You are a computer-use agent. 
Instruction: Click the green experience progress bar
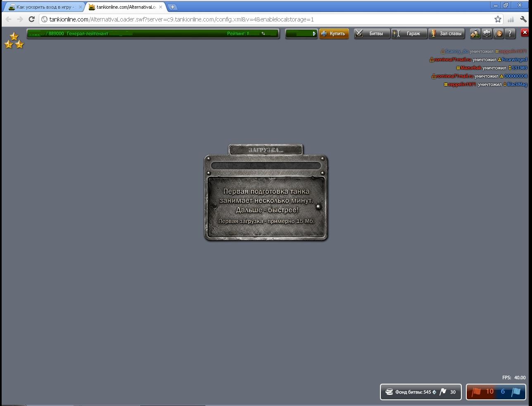(x=153, y=34)
